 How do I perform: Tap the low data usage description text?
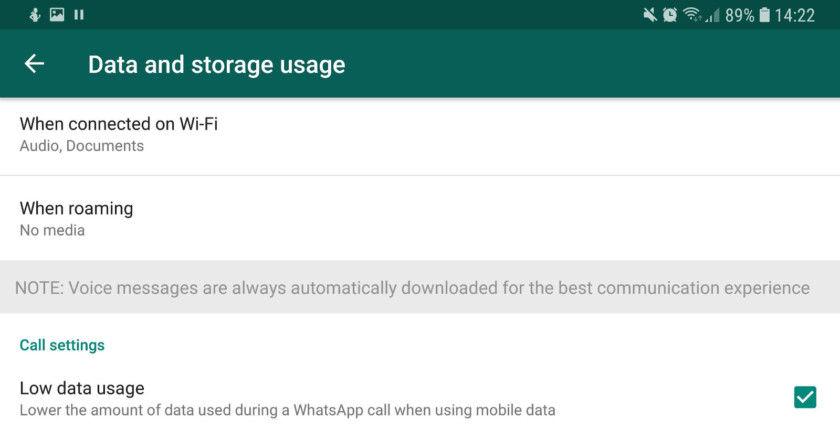pyautogui.click(x=287, y=410)
